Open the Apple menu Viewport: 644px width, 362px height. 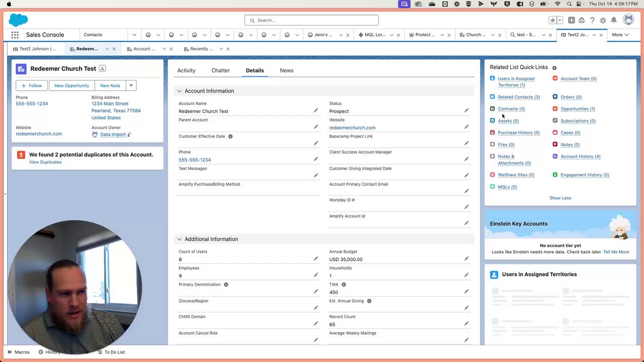point(9,4)
